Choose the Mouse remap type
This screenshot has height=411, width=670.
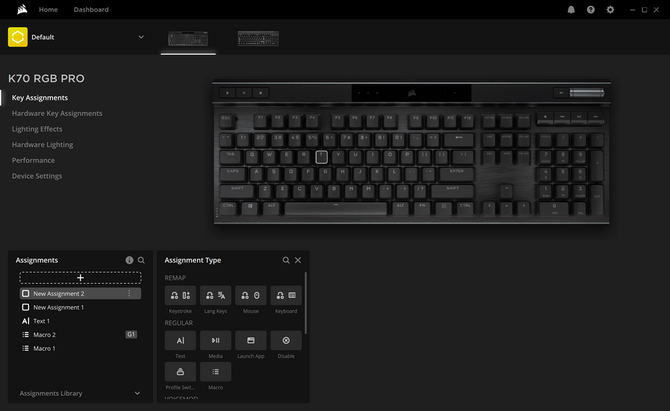pyautogui.click(x=251, y=295)
